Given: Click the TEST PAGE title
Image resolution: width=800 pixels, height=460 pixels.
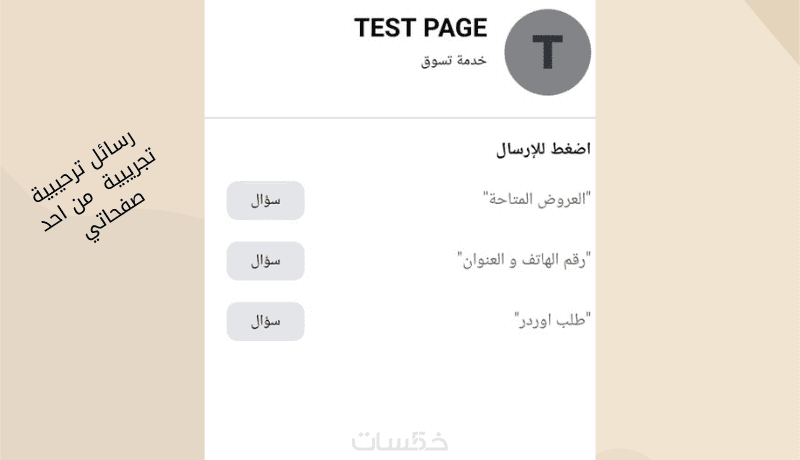Looking at the screenshot, I should pos(420,28).
